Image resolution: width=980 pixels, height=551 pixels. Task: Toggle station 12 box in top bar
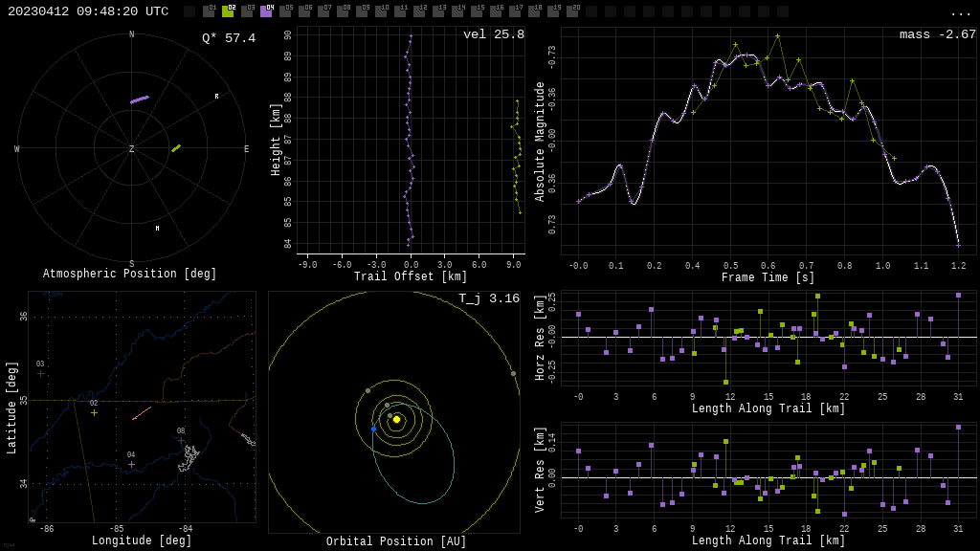tap(420, 11)
